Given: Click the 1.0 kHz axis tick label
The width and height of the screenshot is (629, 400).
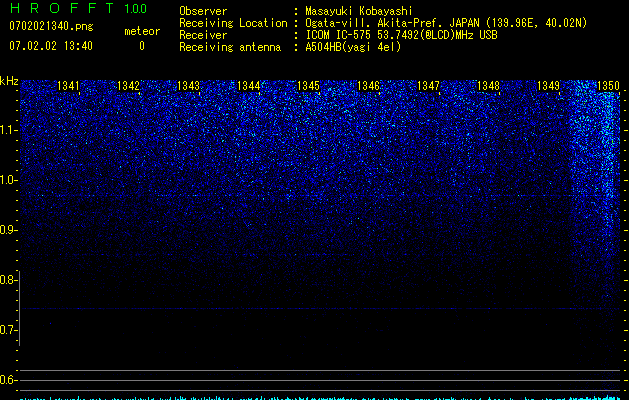Looking at the screenshot, I should pos(8,180).
